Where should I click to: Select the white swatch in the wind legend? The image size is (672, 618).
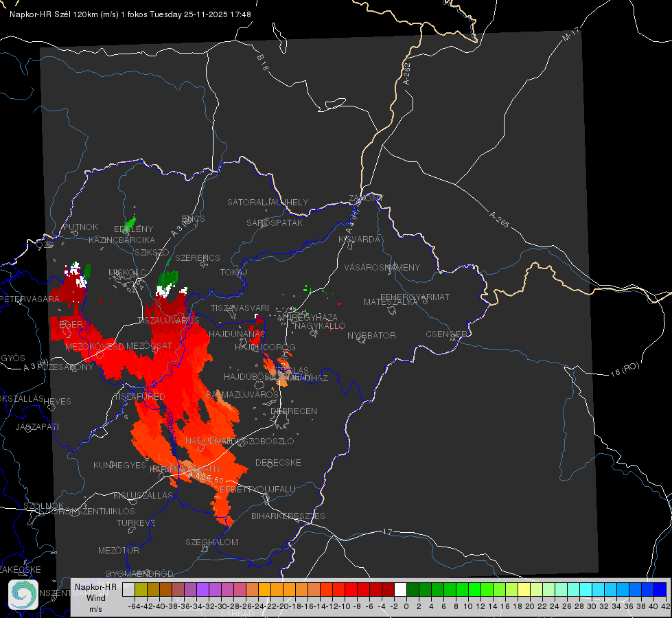(x=400, y=589)
